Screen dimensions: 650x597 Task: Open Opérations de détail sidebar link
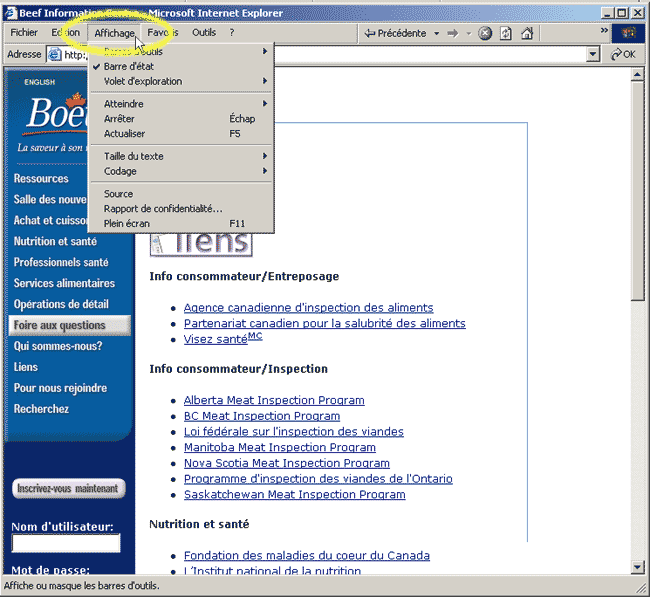click(x=61, y=304)
